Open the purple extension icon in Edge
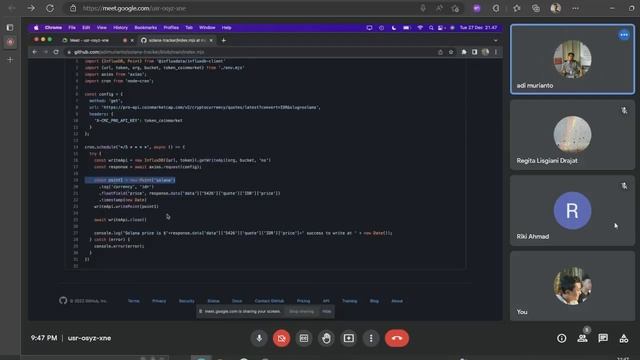This screenshot has width=640, height=360. (477, 8)
